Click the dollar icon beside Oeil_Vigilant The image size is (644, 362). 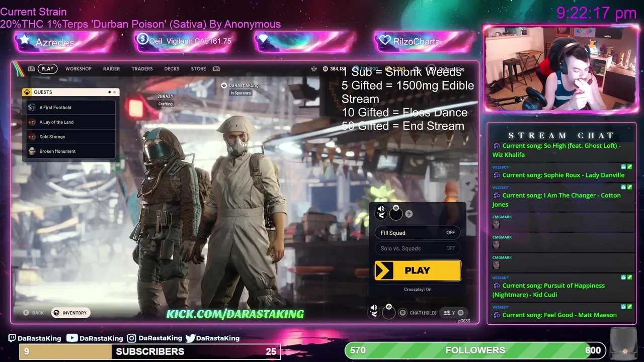pos(142,39)
